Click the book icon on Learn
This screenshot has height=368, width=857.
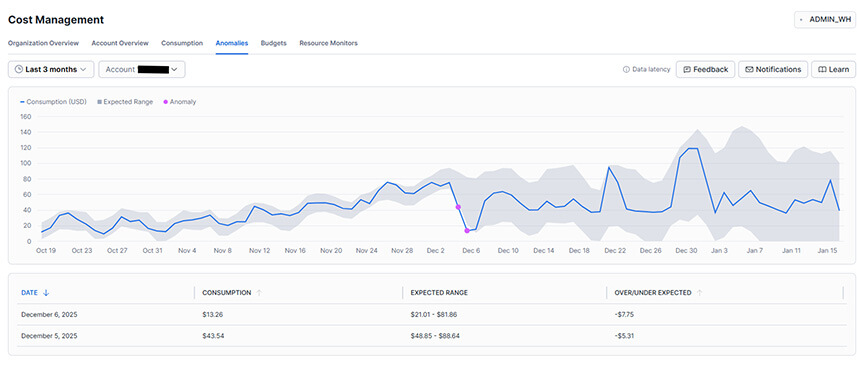[821, 69]
